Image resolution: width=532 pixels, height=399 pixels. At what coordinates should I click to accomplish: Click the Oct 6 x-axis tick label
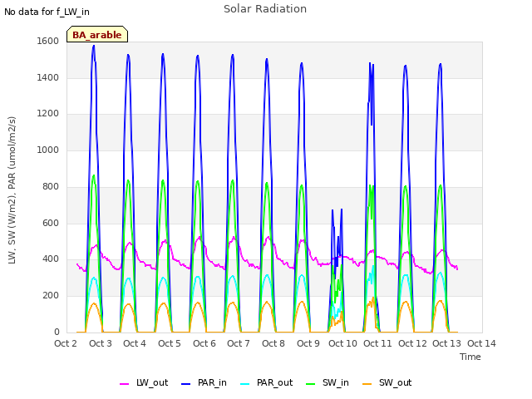[x=204, y=343]
